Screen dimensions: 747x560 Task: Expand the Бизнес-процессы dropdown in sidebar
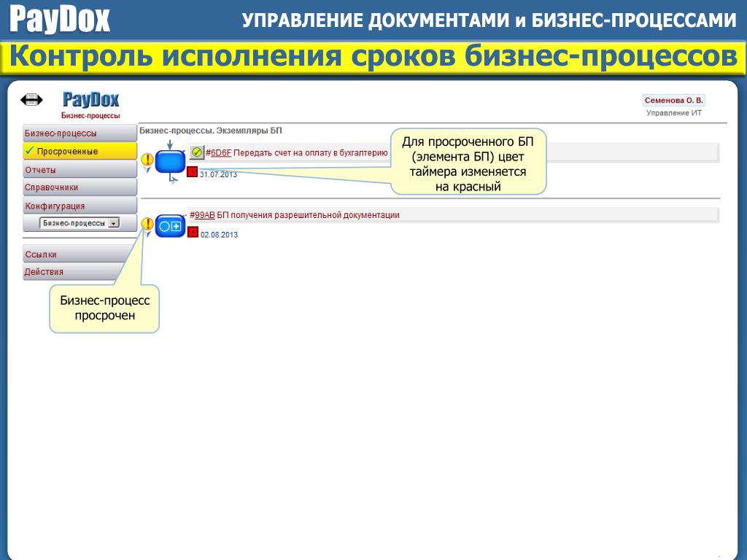(x=80, y=223)
